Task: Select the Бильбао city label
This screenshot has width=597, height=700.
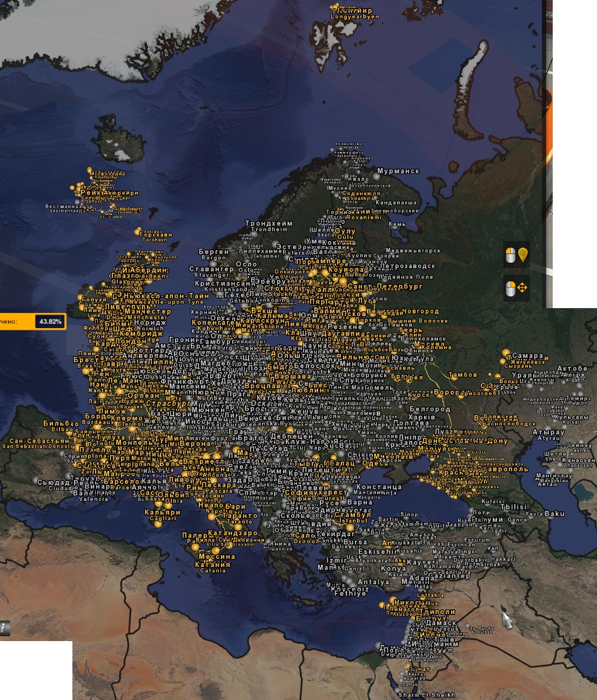Action: (x=61, y=424)
